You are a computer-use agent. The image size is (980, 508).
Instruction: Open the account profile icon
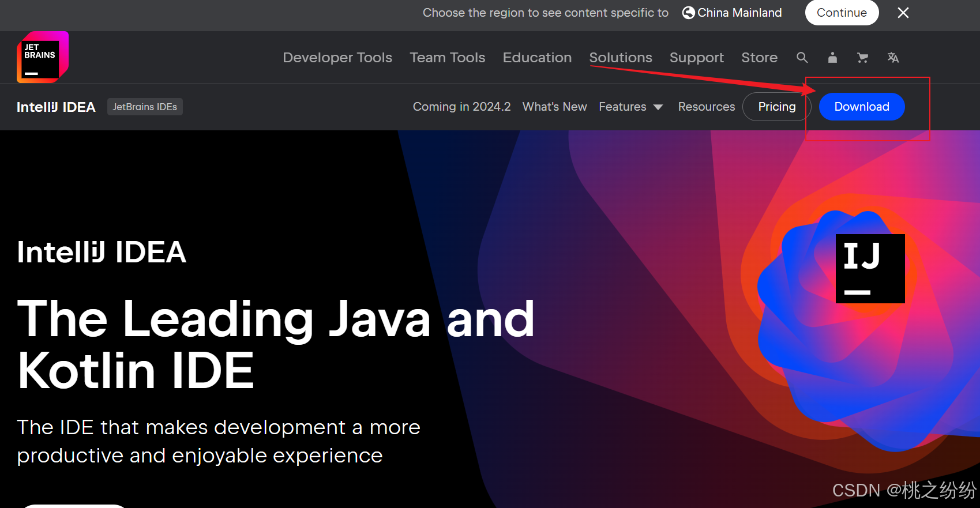(x=832, y=58)
